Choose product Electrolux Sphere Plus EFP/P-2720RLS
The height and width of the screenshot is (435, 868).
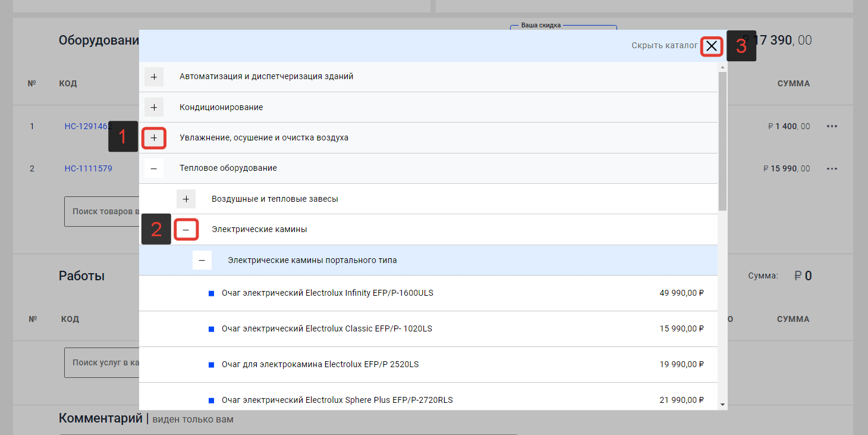point(337,400)
